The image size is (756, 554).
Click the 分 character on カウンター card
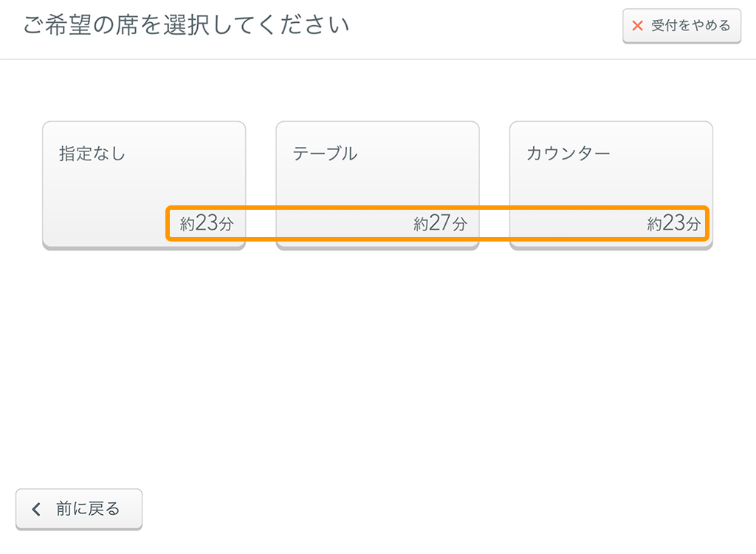(x=693, y=225)
